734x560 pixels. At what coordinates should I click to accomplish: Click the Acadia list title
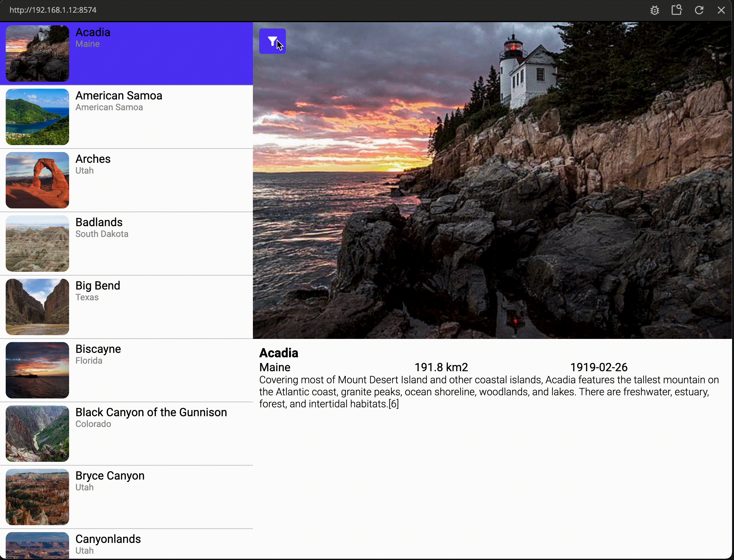93,32
